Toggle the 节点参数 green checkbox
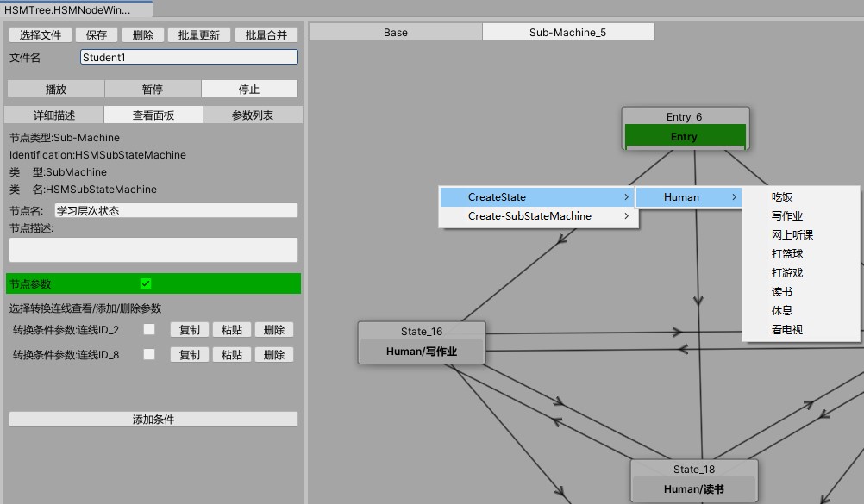The image size is (864, 504). tap(146, 283)
